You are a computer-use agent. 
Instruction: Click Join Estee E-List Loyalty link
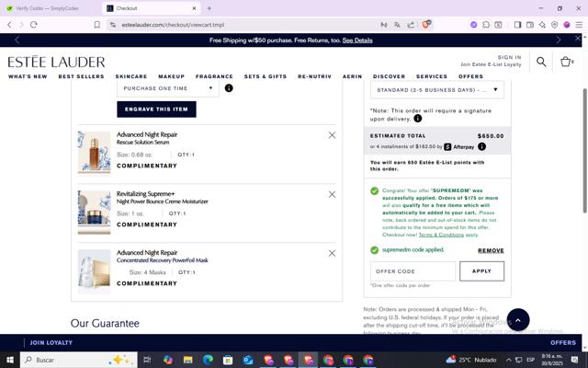point(491,64)
